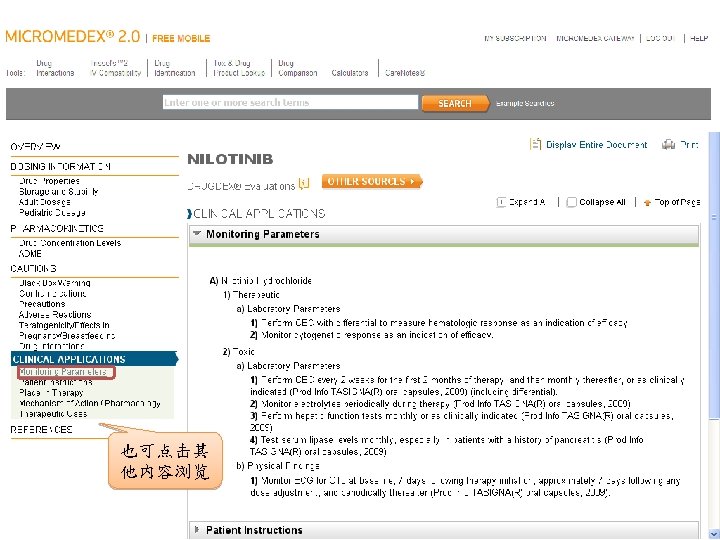Click the printer icon next to Print
The width and height of the screenshot is (720, 540).
pos(668,145)
